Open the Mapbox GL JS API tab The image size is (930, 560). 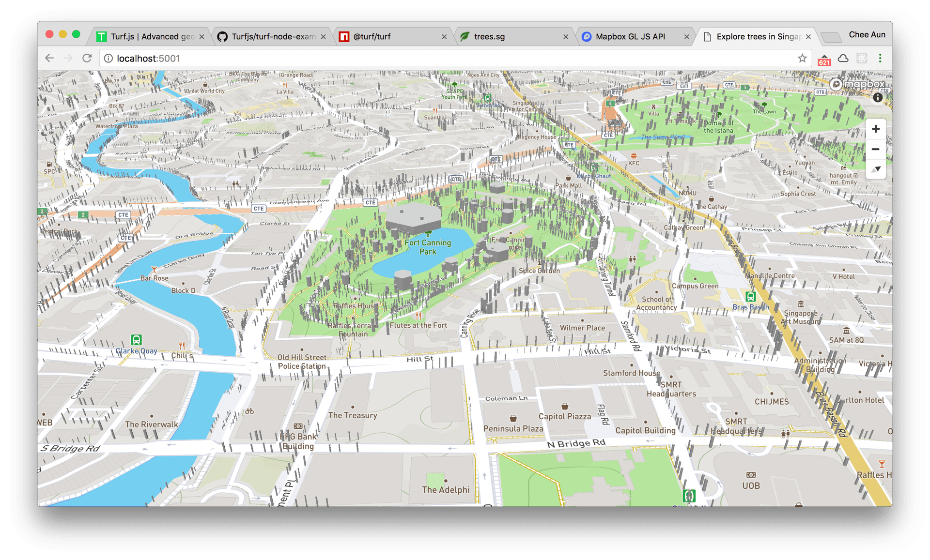(630, 37)
